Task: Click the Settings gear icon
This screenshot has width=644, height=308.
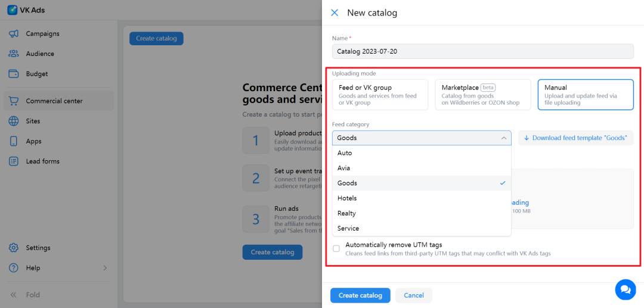Action: [x=14, y=248]
